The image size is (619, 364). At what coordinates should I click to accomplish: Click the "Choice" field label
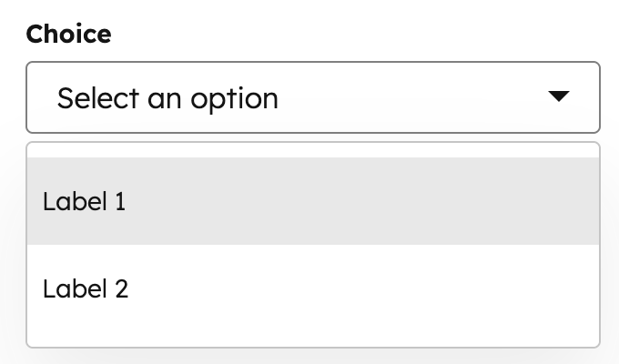coord(69,35)
